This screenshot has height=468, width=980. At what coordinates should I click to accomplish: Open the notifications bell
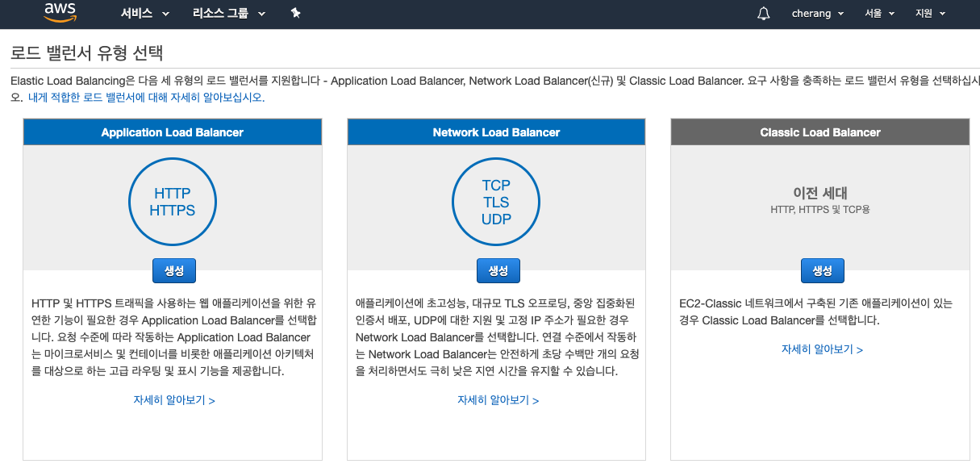pyautogui.click(x=764, y=14)
